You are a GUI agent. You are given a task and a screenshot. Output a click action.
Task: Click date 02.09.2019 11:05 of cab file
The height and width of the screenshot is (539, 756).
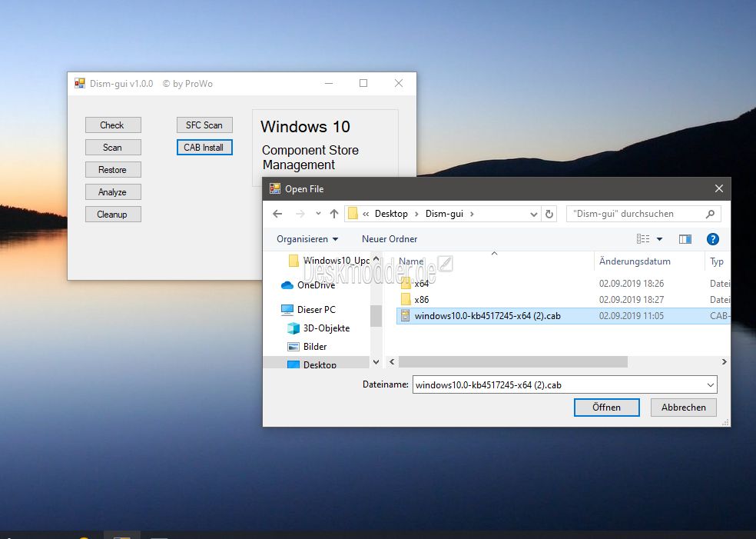631,316
